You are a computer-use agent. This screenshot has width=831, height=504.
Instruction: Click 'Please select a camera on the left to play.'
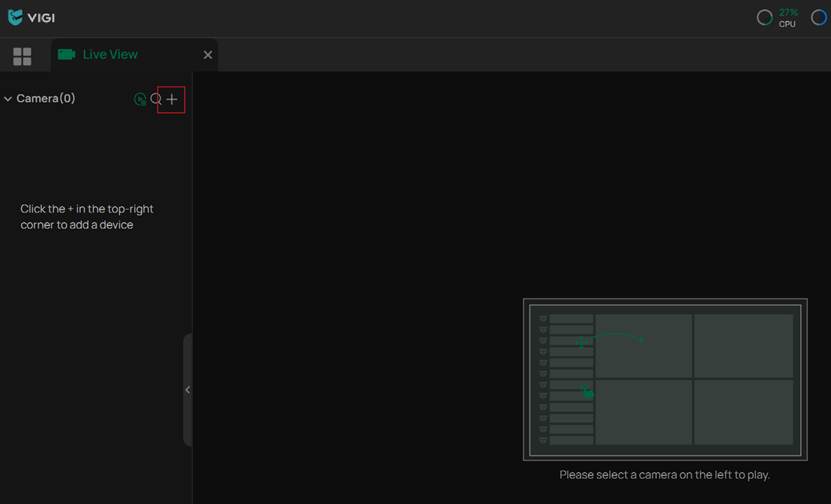(665, 475)
